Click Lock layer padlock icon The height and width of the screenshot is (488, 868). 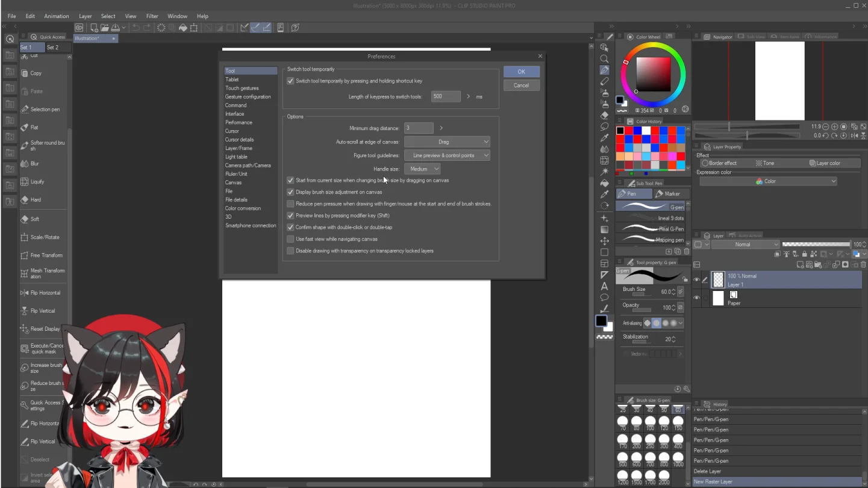pos(804,254)
